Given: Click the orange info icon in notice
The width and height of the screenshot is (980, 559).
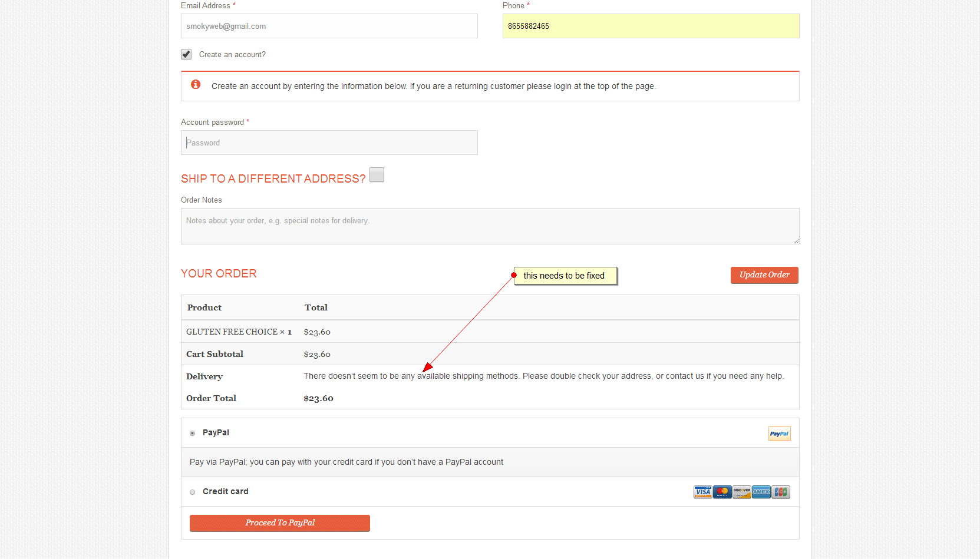Looking at the screenshot, I should (x=196, y=85).
